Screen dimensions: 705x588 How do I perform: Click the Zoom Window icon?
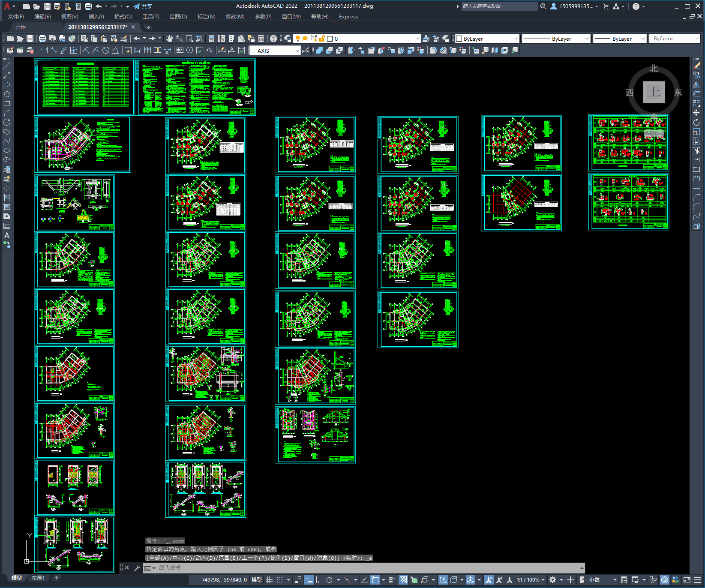click(189, 39)
